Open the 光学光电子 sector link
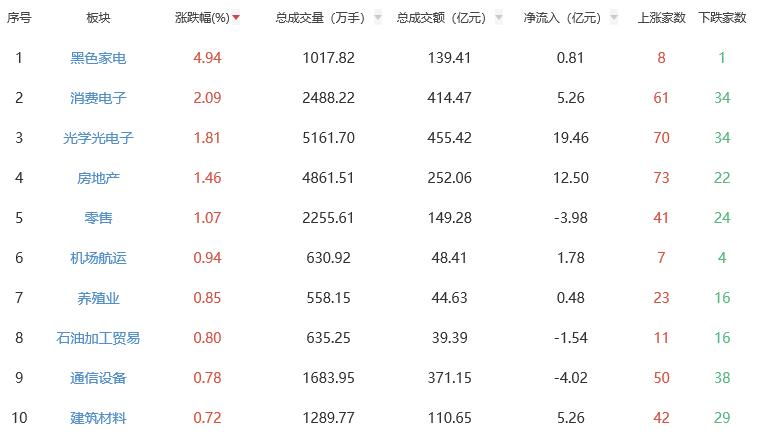 click(x=98, y=138)
